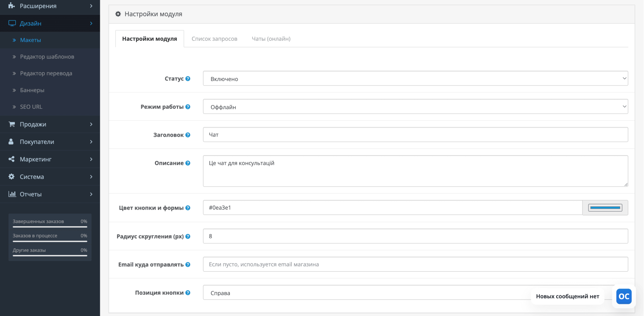Click the chart icon next to Отчеты
The height and width of the screenshot is (316, 644).
[12, 194]
